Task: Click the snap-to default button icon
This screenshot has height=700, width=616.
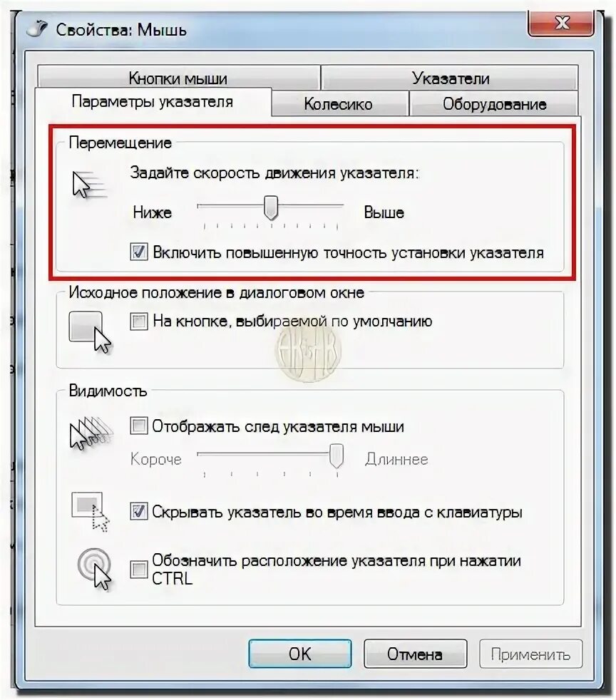Action: pos(90,332)
